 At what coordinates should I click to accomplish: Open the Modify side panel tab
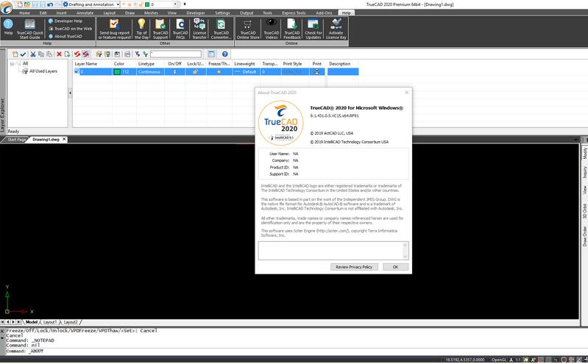(584, 153)
